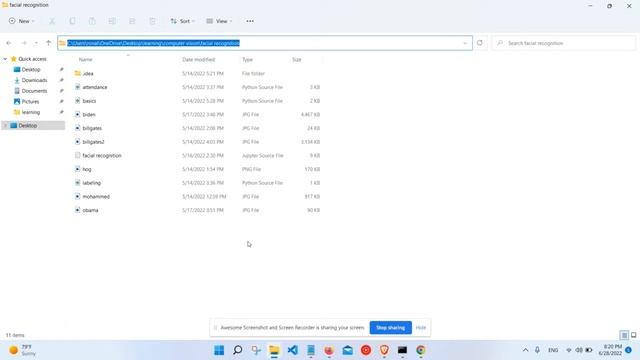Select the mohammed JPG file
This screenshot has width=640, height=360.
point(96,197)
